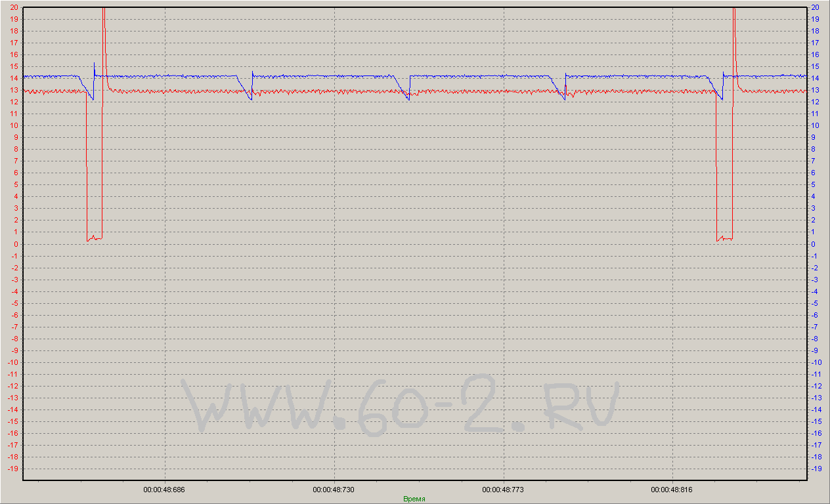Click the green Время axis title
Viewport: 830px width, 504px height.
coord(414,499)
